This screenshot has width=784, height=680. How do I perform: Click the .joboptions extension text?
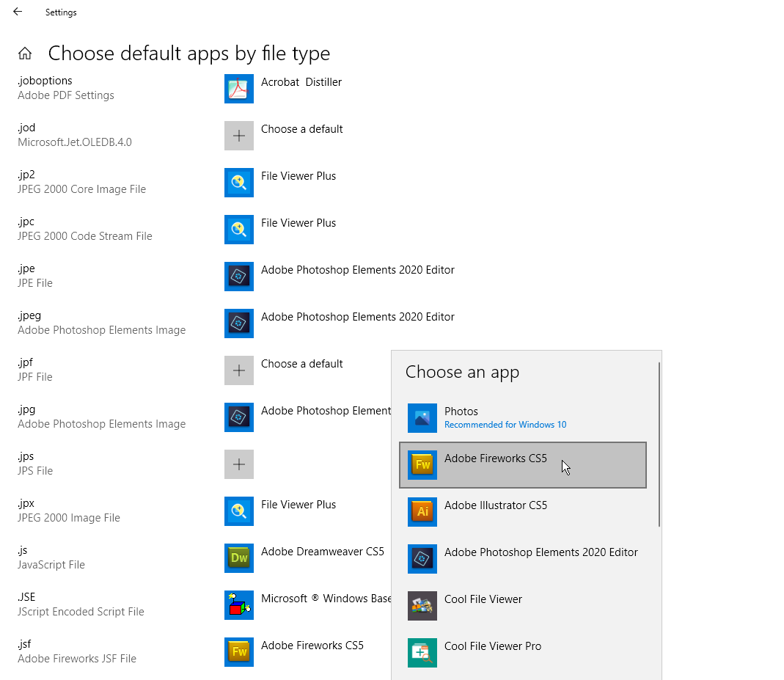point(45,81)
